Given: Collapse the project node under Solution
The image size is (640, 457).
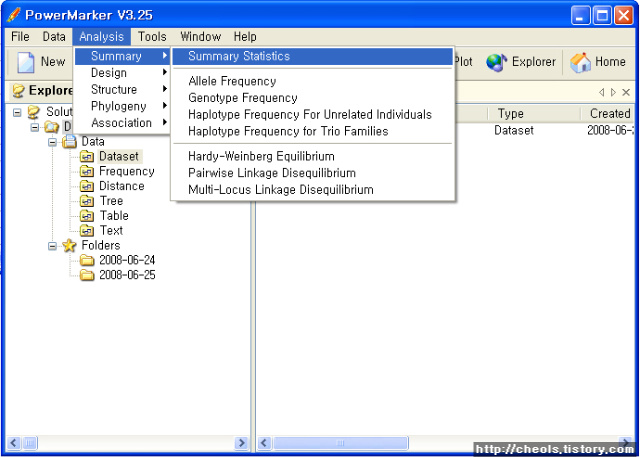Looking at the screenshot, I should tap(34, 127).
